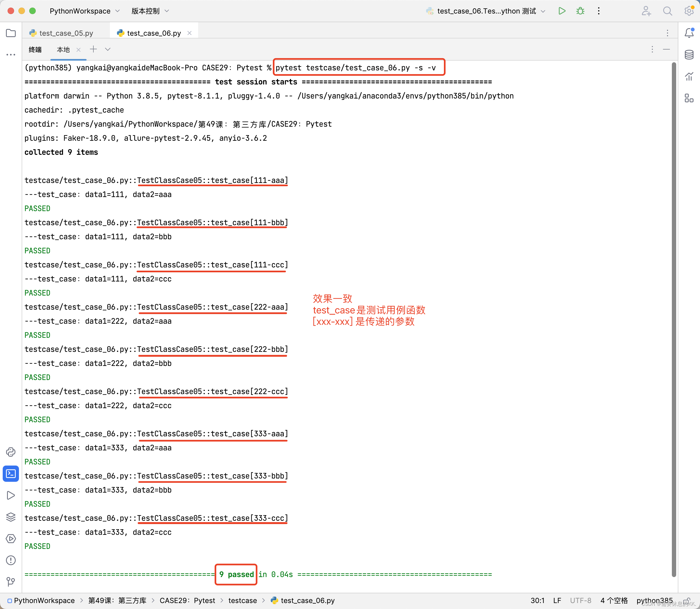Close the 本地 terminal tab
The image size is (700, 609).
(78, 50)
